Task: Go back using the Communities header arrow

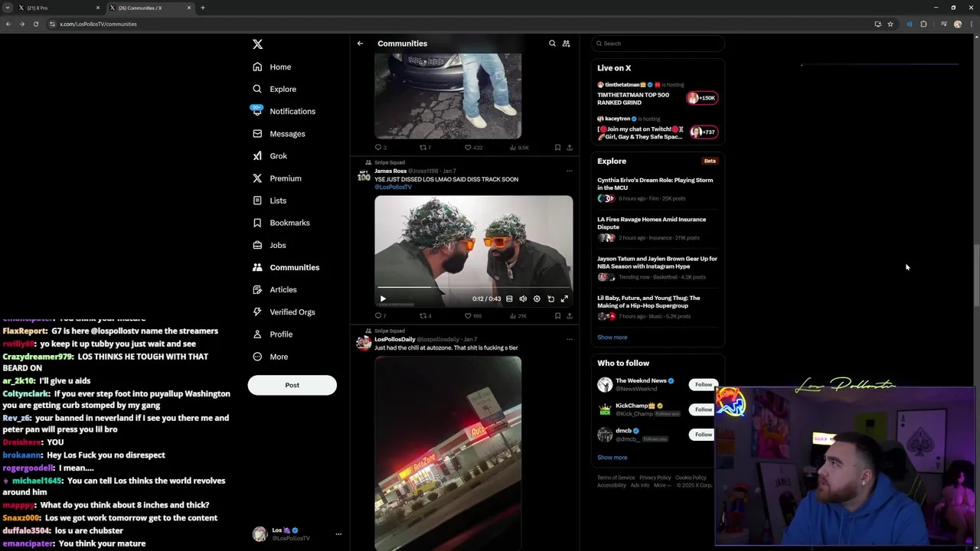Action: pyautogui.click(x=360, y=44)
